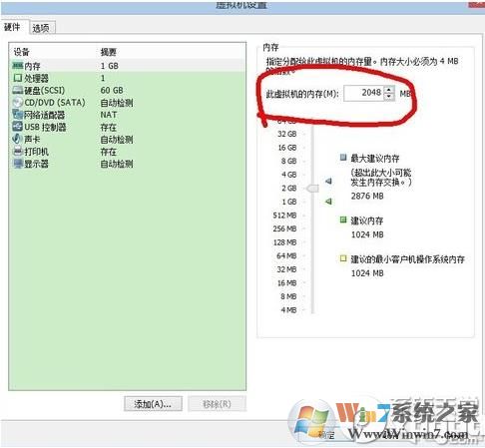Image resolution: width=485 pixels, height=448 pixels.
Task: Click the 移除(R) button
Action: [217, 404]
